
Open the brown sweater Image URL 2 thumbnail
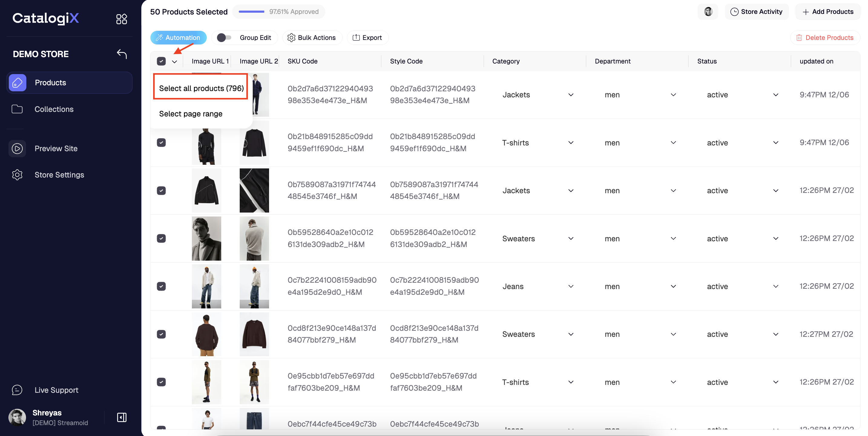coord(254,334)
